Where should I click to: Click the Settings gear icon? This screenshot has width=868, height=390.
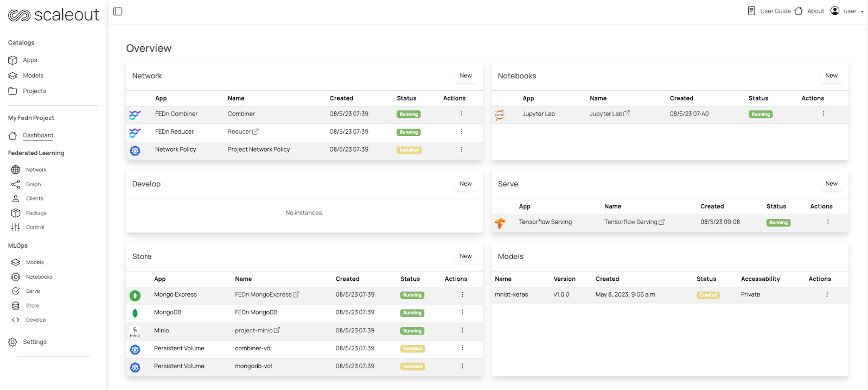tap(12, 342)
